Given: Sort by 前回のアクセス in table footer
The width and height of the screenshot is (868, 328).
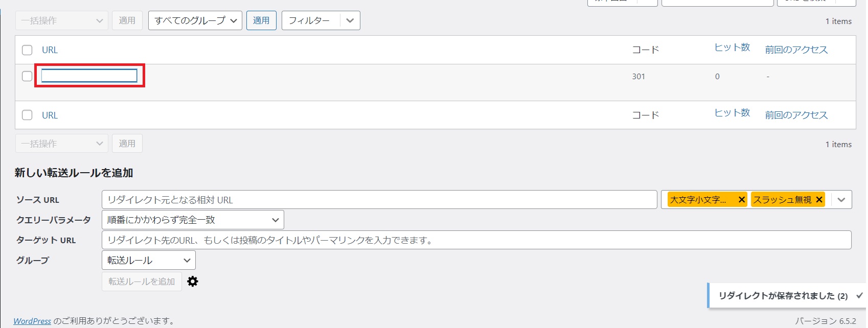Looking at the screenshot, I should 796,115.
